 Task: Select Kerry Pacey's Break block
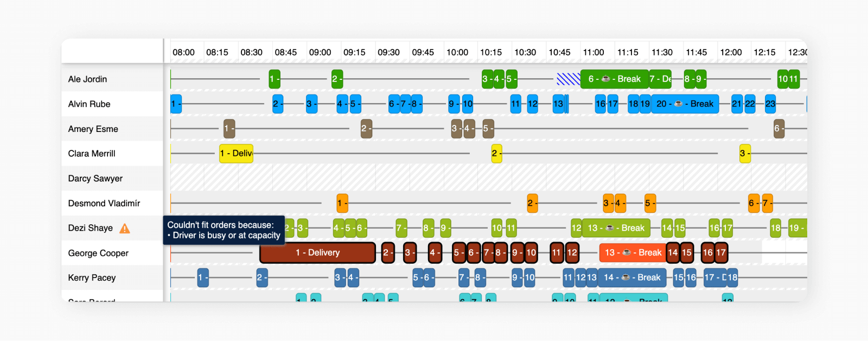click(632, 277)
